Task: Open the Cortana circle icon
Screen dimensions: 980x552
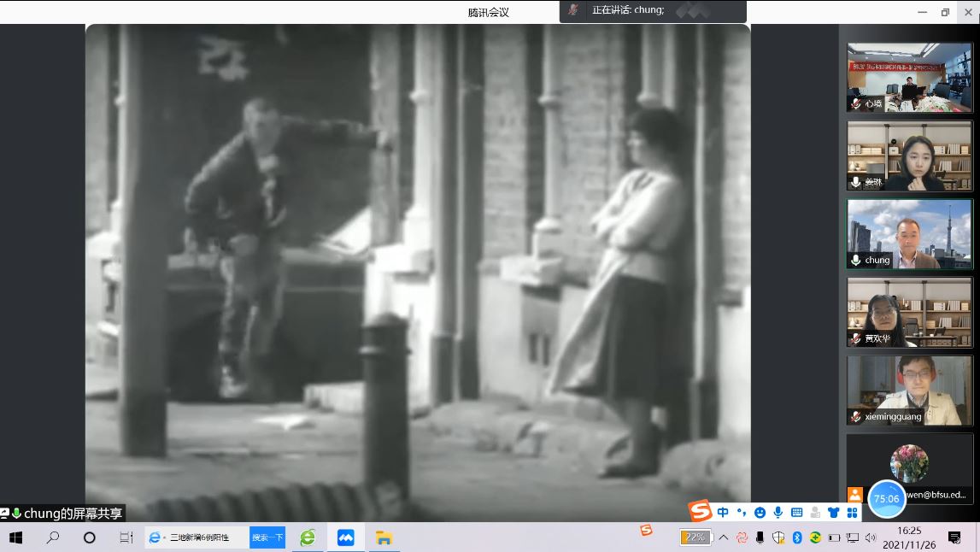Action: [90, 537]
